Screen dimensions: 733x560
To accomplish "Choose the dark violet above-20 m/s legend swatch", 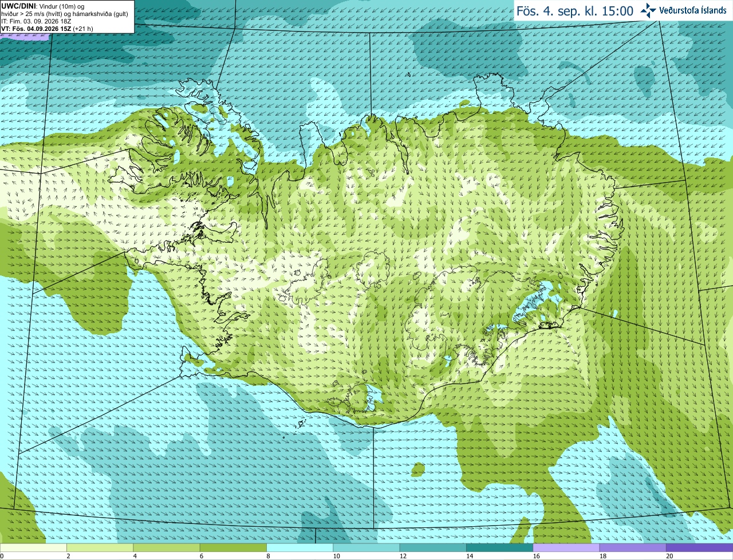I will click(x=700, y=547).
